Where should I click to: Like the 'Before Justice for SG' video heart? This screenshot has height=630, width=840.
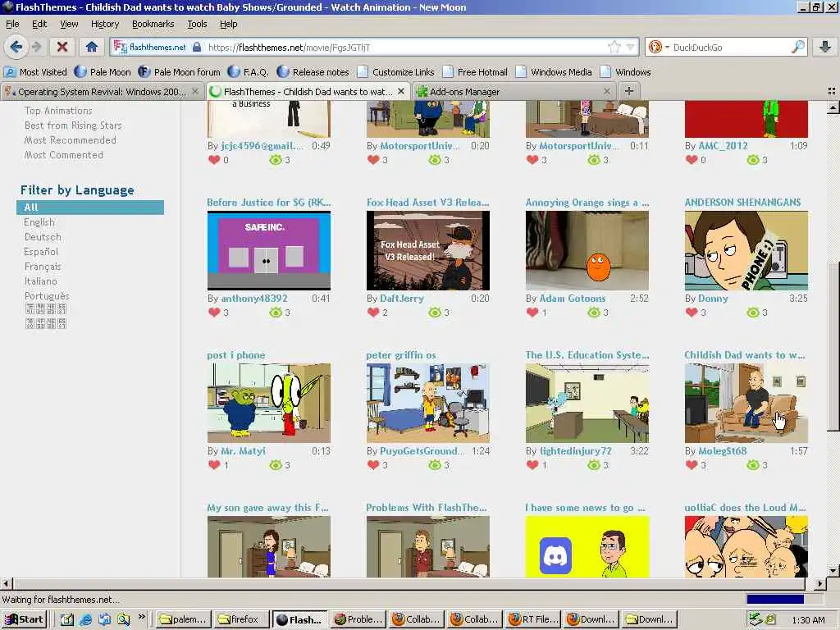(214, 313)
